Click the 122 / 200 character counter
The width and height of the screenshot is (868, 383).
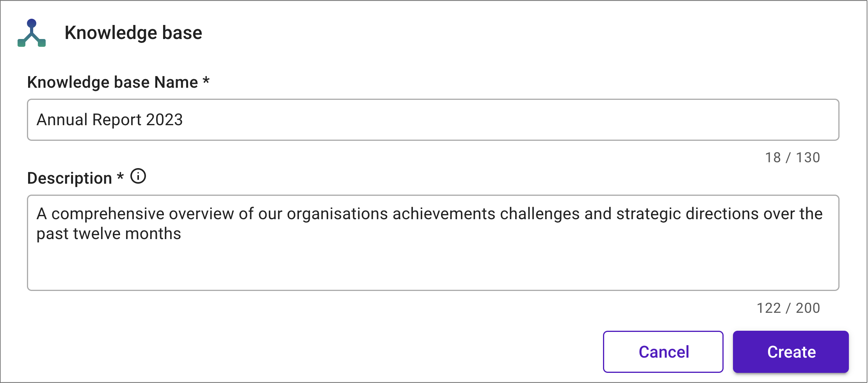click(788, 308)
